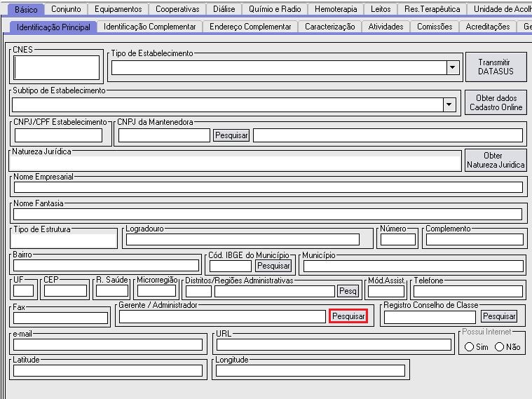Open the Caracterização sub-tab
Screen dimensions: 532x399
click(329, 27)
